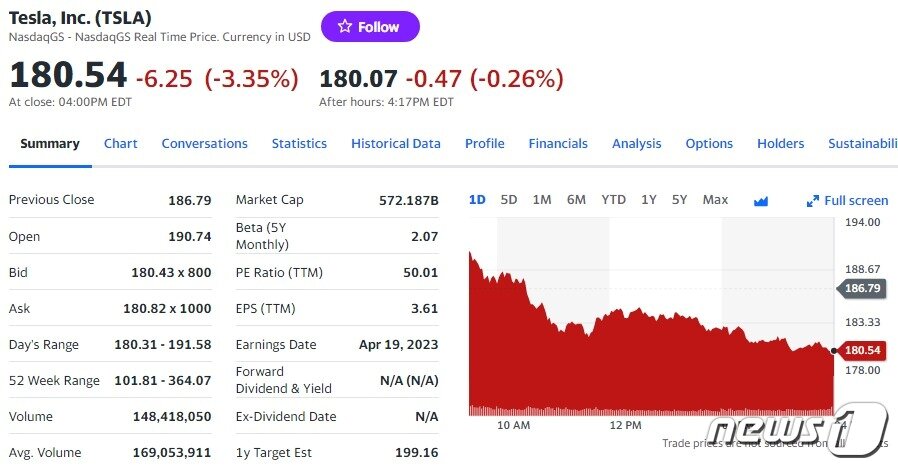Viewport: 898px width, 469px height.
Task: Switch chart range to 5D
Action: pyautogui.click(x=509, y=200)
